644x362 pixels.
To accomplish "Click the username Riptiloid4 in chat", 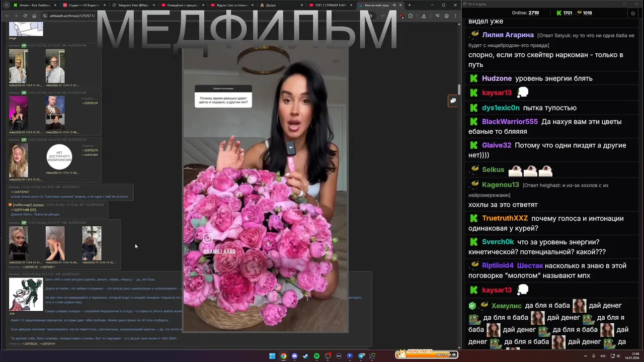I will click(498, 265).
